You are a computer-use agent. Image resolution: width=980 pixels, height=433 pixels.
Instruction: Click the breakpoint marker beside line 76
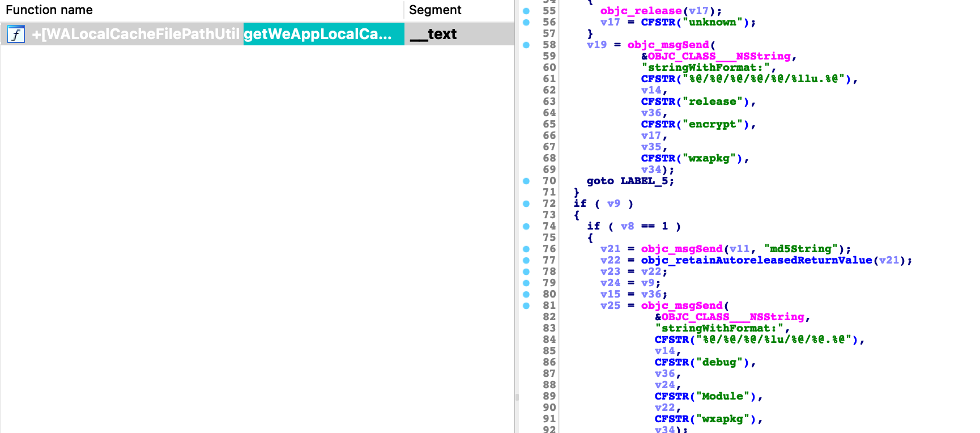[x=526, y=249]
